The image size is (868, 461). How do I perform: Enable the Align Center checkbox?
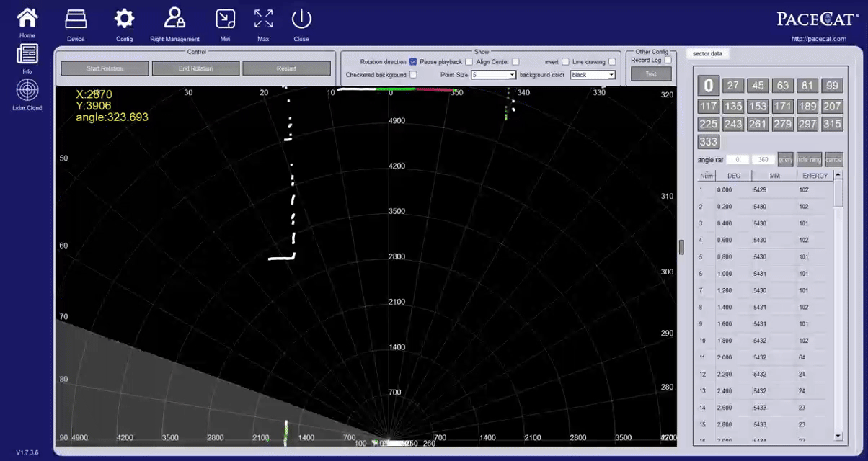coord(515,62)
